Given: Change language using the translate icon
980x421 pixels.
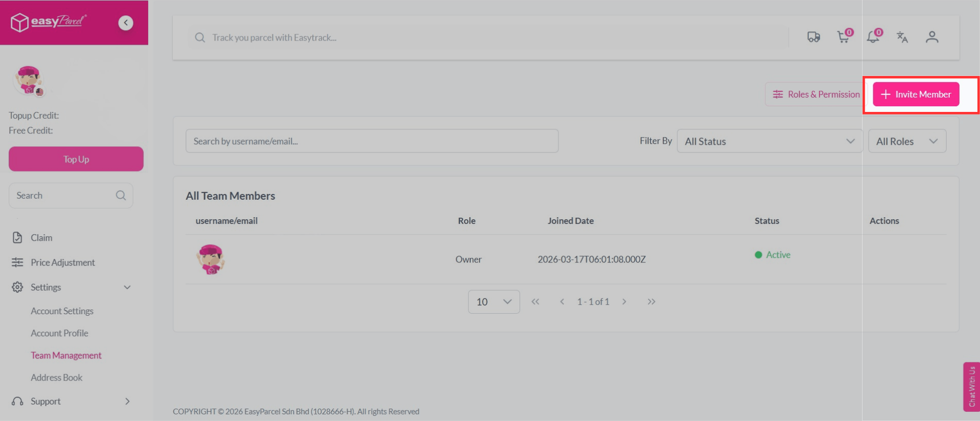Looking at the screenshot, I should coord(902,37).
